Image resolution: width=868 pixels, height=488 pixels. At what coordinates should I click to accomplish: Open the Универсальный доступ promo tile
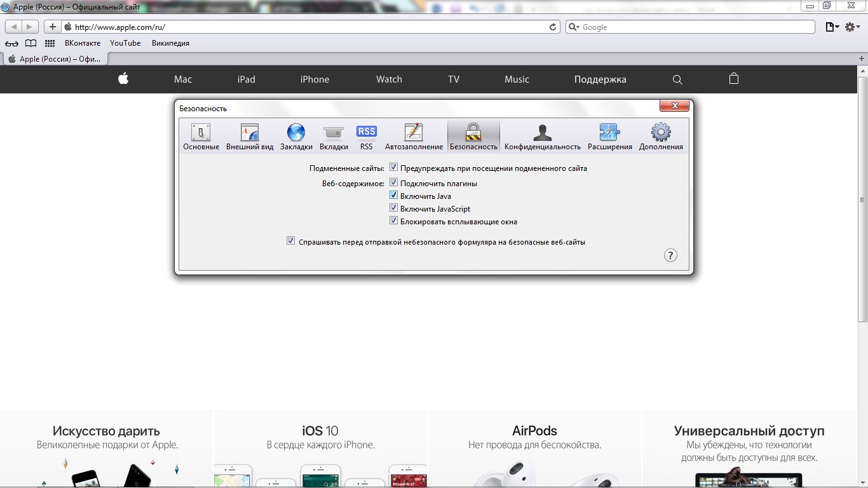coord(749,449)
